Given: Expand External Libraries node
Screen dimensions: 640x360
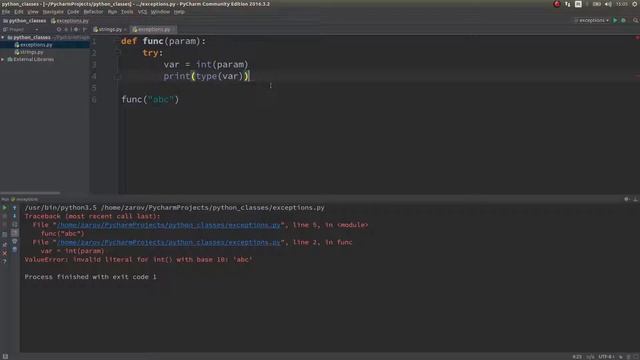Looking at the screenshot, I should pyautogui.click(x=3, y=60).
